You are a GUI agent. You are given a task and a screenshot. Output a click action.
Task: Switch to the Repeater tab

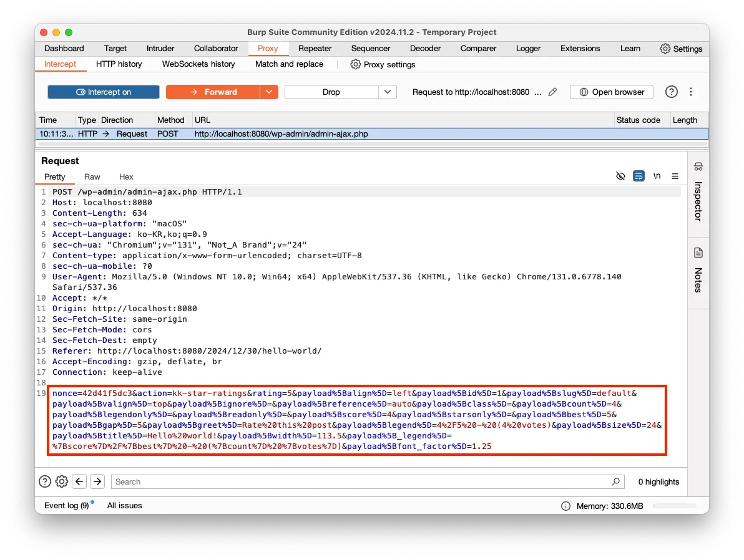coord(315,49)
